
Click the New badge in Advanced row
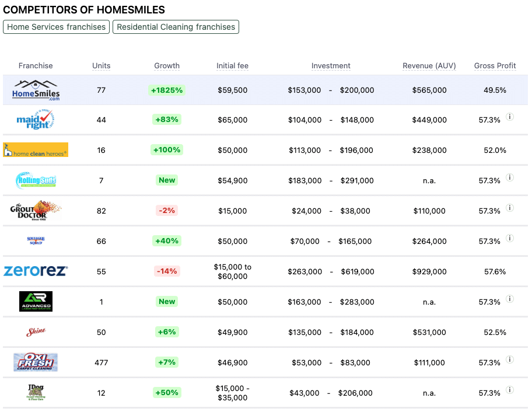click(167, 302)
